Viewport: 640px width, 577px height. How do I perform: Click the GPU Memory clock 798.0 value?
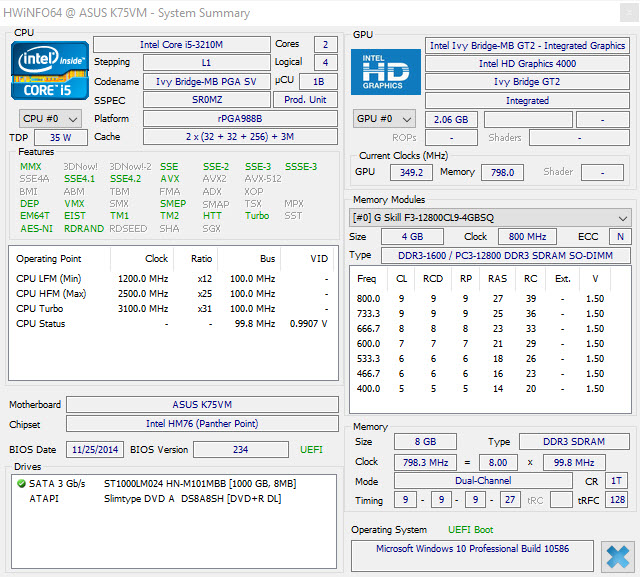coord(502,173)
